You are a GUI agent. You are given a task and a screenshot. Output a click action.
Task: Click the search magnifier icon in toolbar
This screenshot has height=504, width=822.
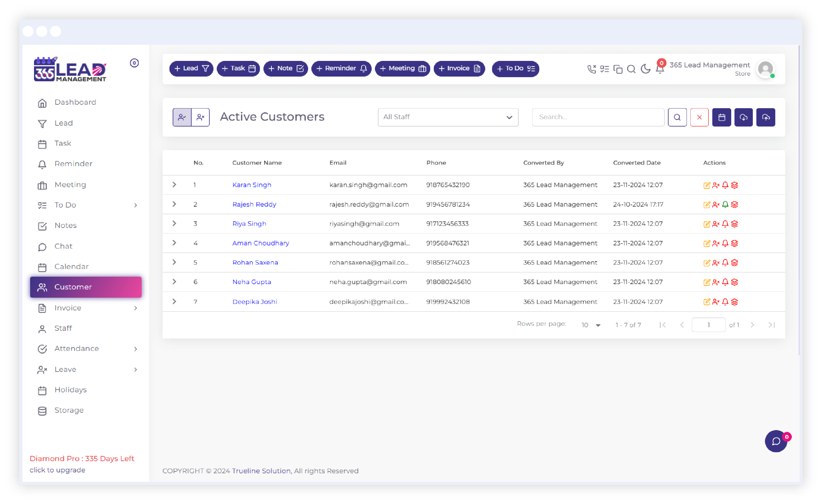631,69
